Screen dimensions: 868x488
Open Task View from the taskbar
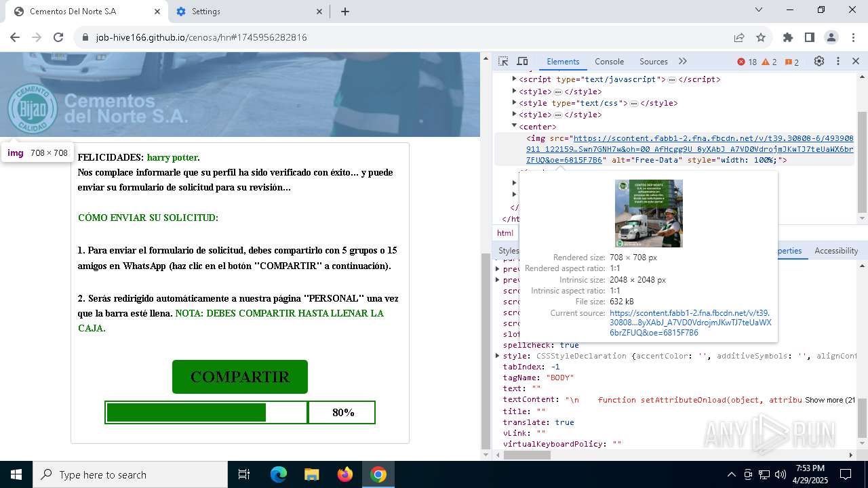pyautogui.click(x=244, y=474)
